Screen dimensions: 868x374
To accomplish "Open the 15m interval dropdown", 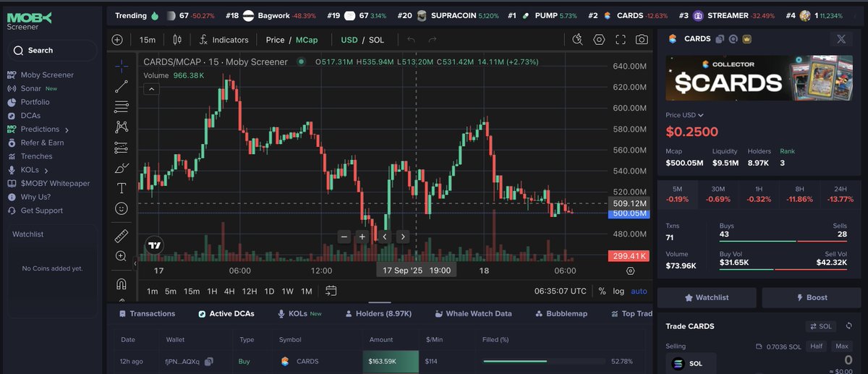I will point(148,40).
